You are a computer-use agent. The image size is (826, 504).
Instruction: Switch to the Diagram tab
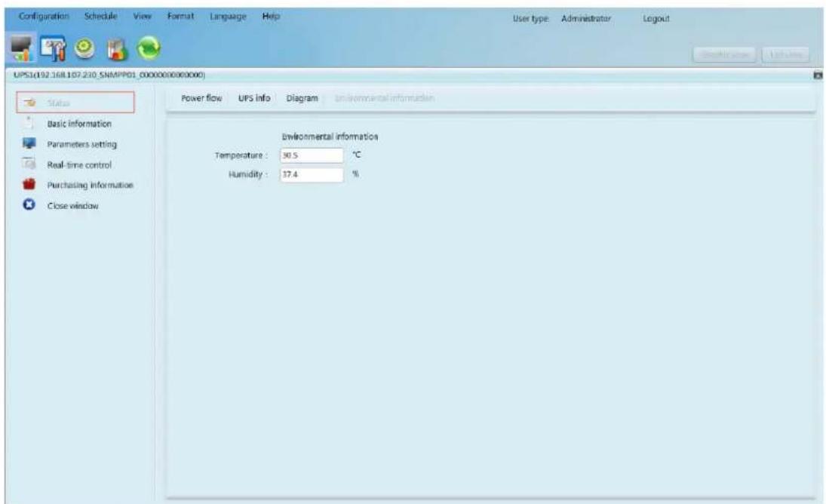(x=302, y=99)
